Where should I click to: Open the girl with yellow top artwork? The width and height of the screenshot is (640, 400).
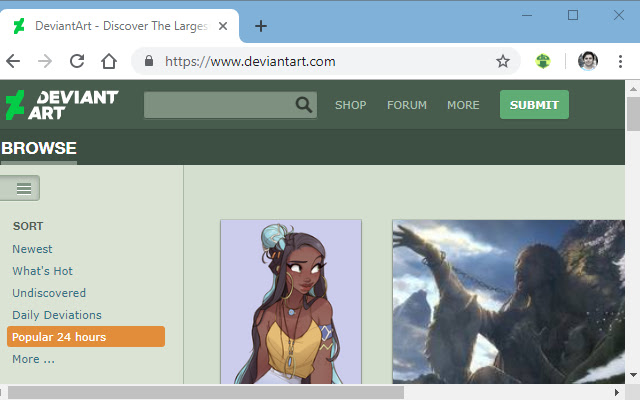pos(291,302)
